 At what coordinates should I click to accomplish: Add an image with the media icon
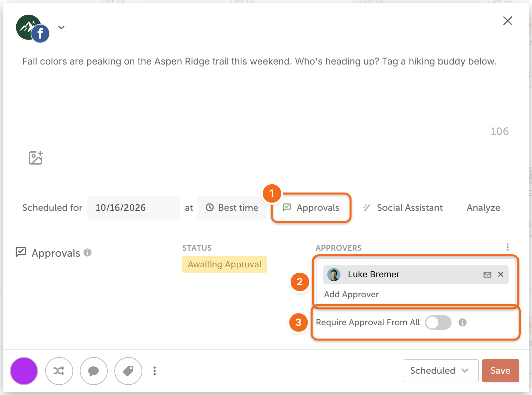pos(36,158)
